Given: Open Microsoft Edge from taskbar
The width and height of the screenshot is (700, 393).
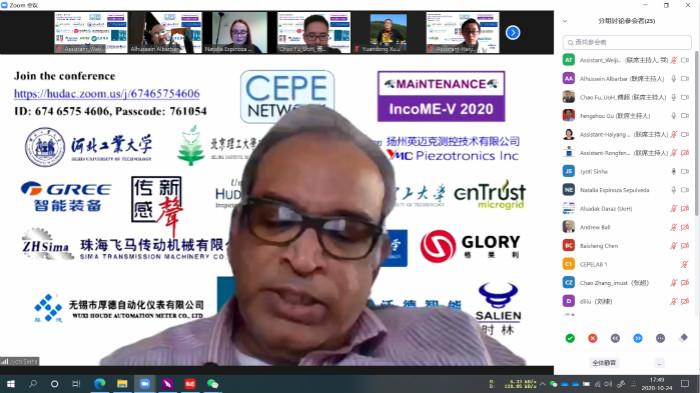Looking at the screenshot, I should click(x=100, y=384).
